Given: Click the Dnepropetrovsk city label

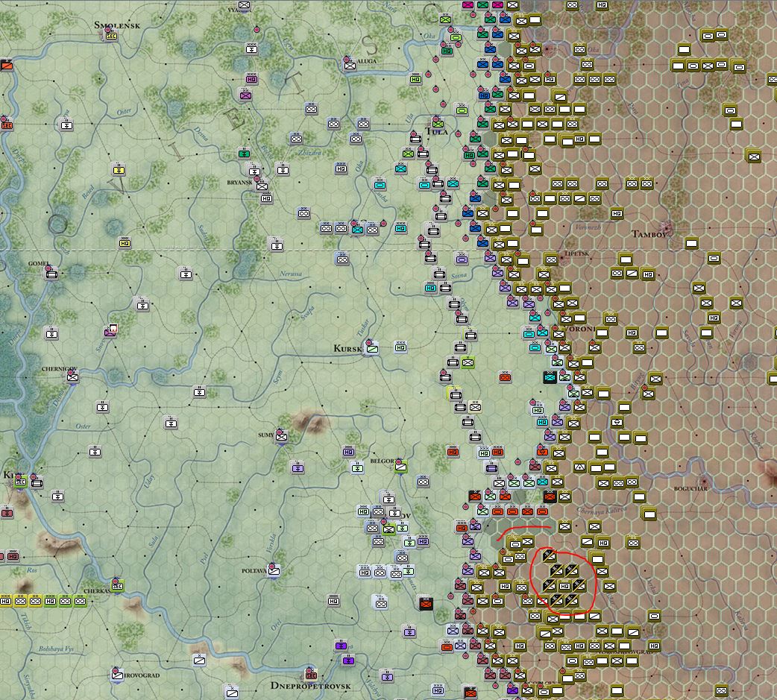Looking at the screenshot, I should [310, 686].
